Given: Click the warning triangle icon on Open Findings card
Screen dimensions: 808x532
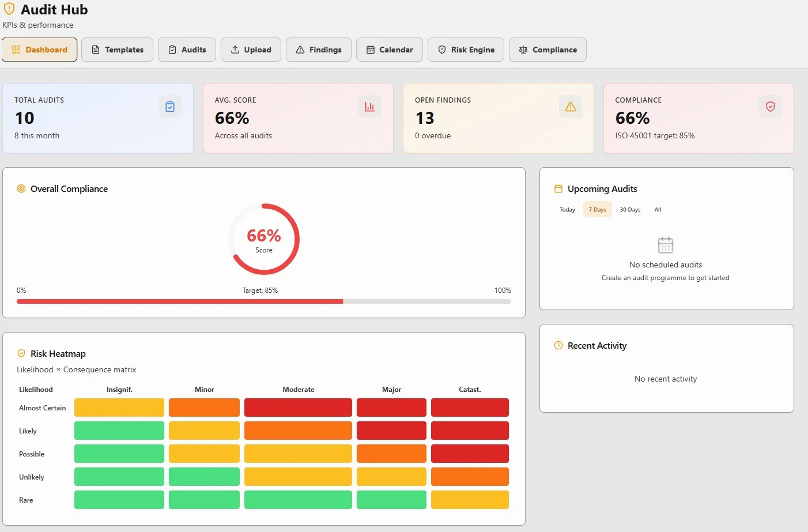Looking at the screenshot, I should click(x=570, y=106).
